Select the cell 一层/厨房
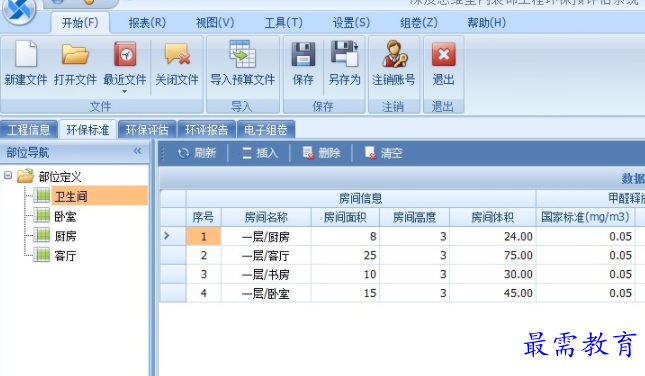 pyautogui.click(x=266, y=237)
